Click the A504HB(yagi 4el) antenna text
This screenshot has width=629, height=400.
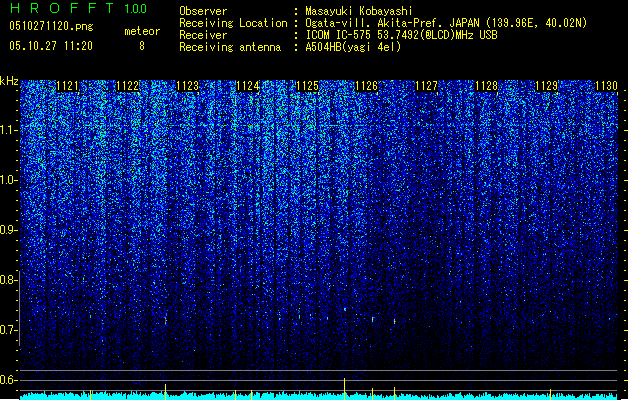353,47
